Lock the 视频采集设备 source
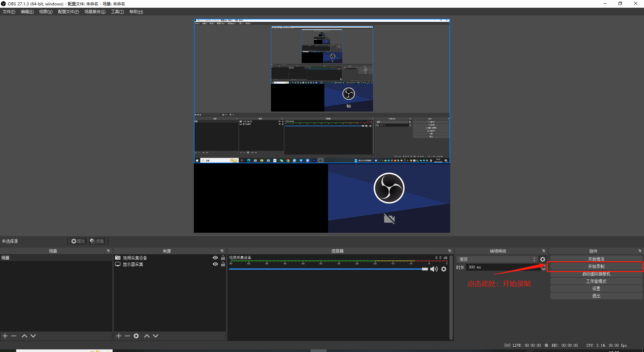 [223, 258]
